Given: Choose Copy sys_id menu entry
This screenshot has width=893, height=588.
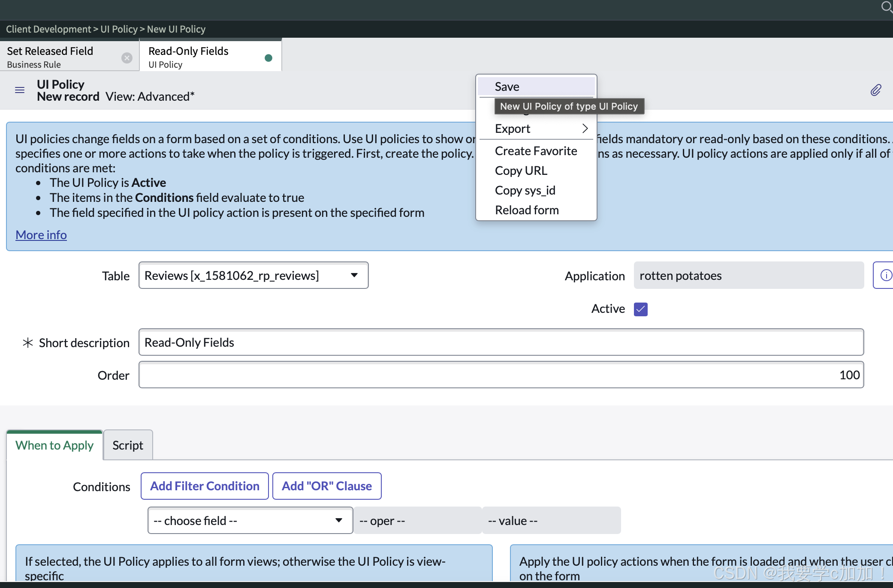Looking at the screenshot, I should (x=525, y=190).
